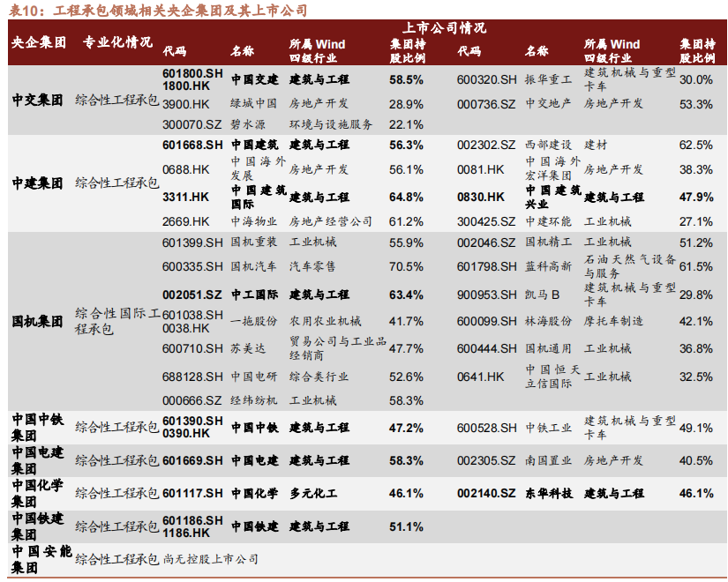Select industry 房地产经营公司

point(331,221)
